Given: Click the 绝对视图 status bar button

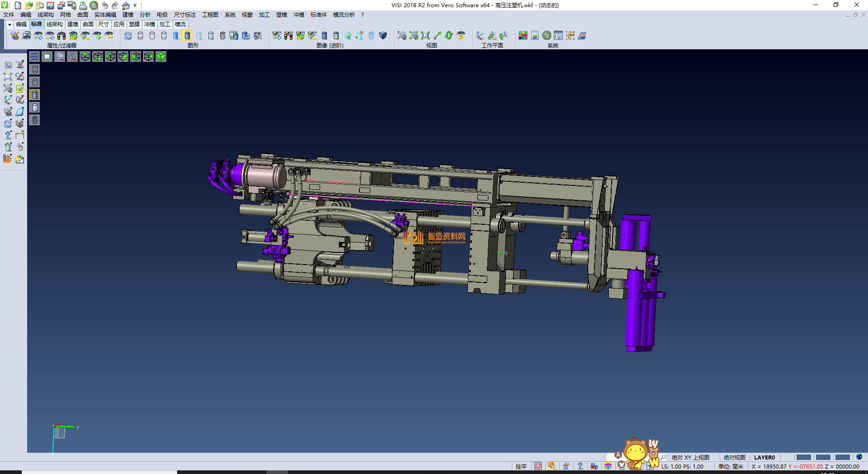Looking at the screenshot, I should click(734, 457).
